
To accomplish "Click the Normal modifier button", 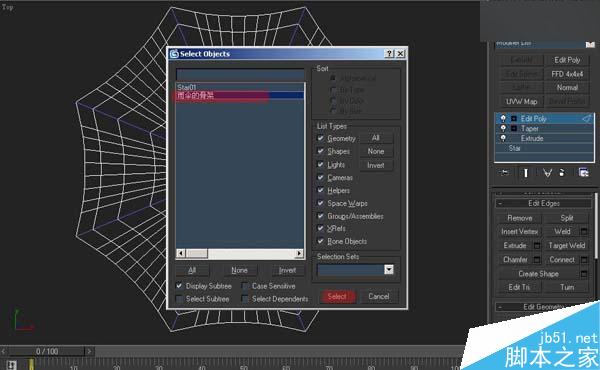I will pos(567,88).
